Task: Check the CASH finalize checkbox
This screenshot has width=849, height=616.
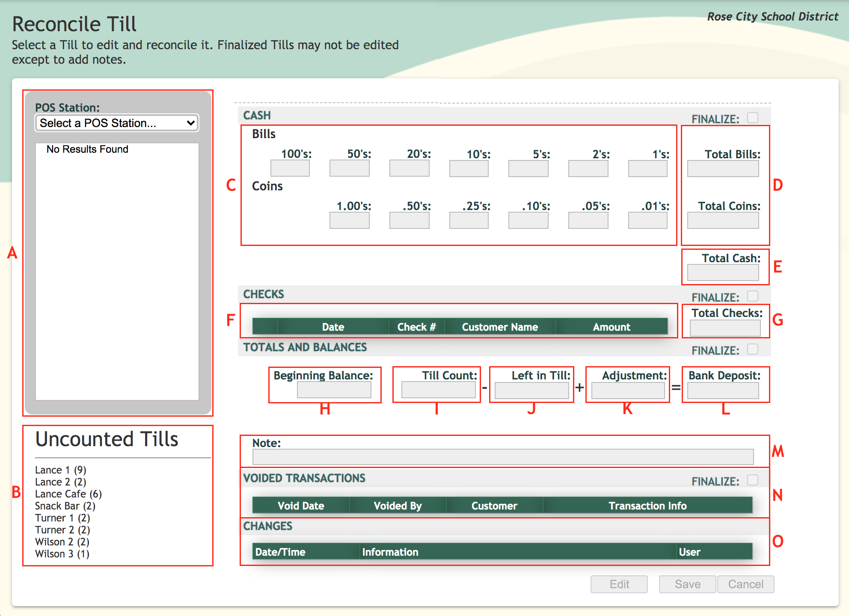Action: click(x=752, y=118)
